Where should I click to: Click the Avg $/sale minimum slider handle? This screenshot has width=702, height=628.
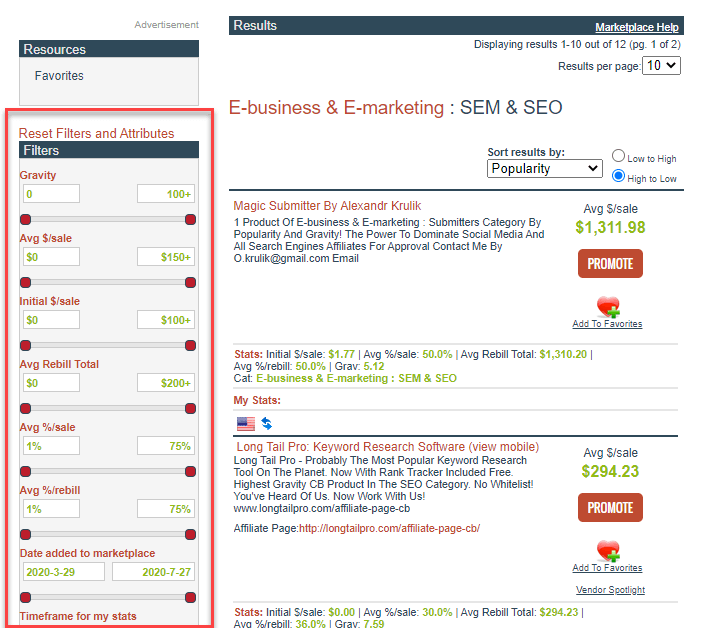tap(26, 282)
